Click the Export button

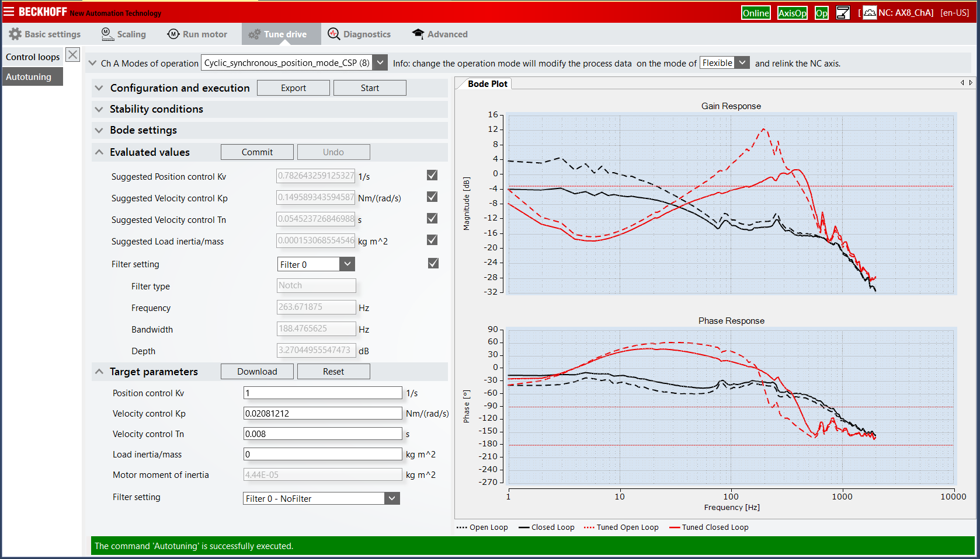tap(293, 88)
